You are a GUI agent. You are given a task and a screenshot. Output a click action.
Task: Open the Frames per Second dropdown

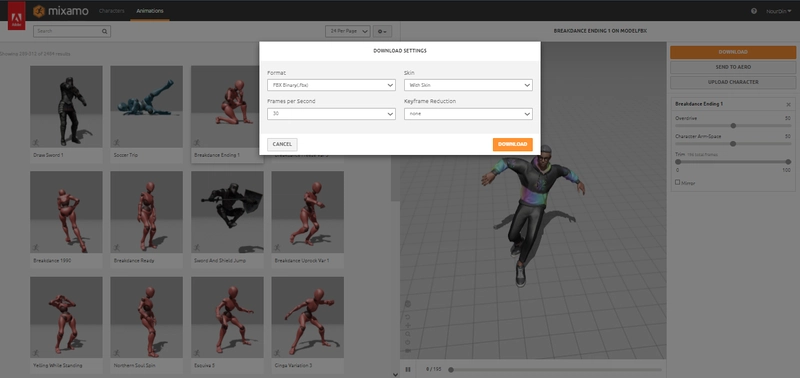331,114
